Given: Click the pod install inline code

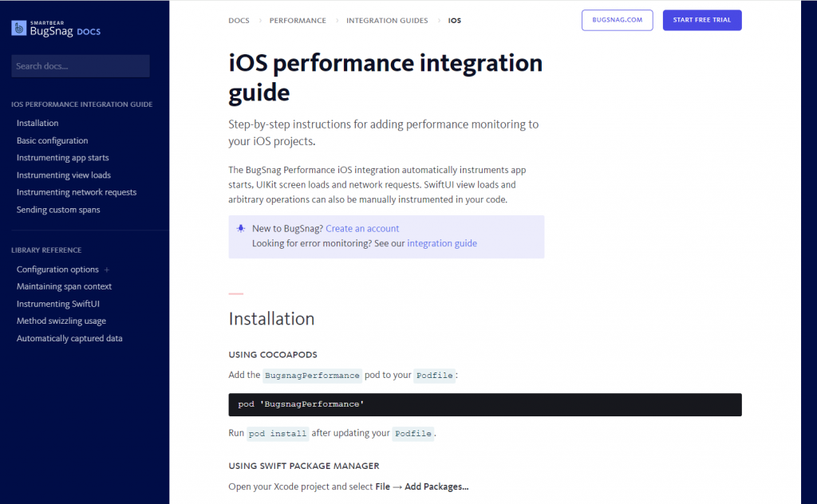Looking at the screenshot, I should point(278,433).
